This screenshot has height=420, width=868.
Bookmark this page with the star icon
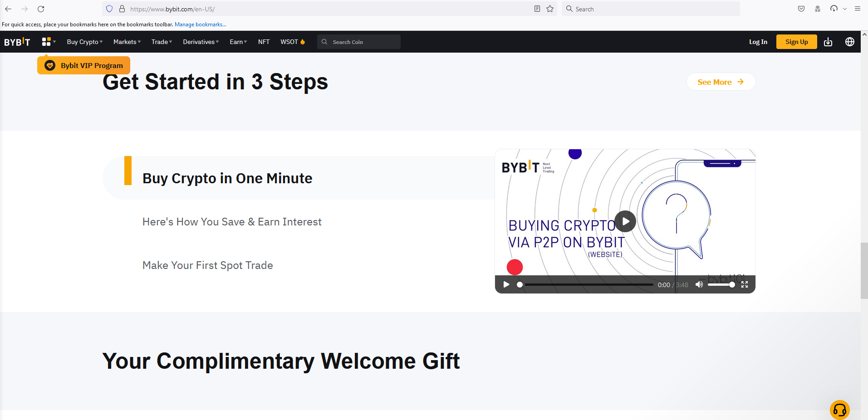point(550,9)
